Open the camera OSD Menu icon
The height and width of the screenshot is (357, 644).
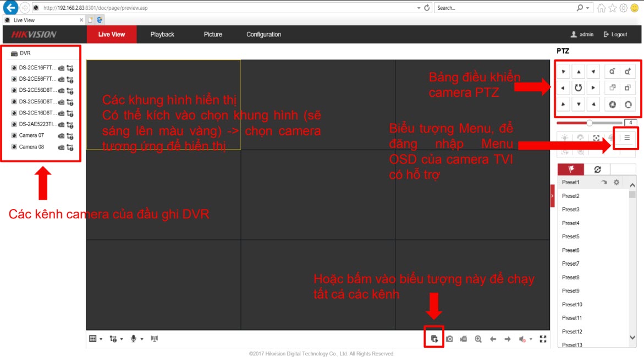[626, 138]
